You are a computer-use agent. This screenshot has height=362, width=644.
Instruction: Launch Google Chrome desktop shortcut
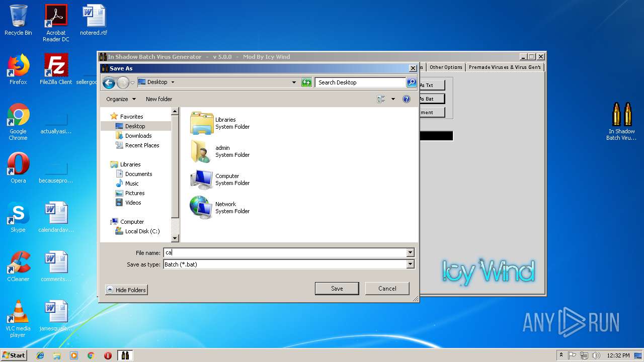pyautogui.click(x=18, y=122)
